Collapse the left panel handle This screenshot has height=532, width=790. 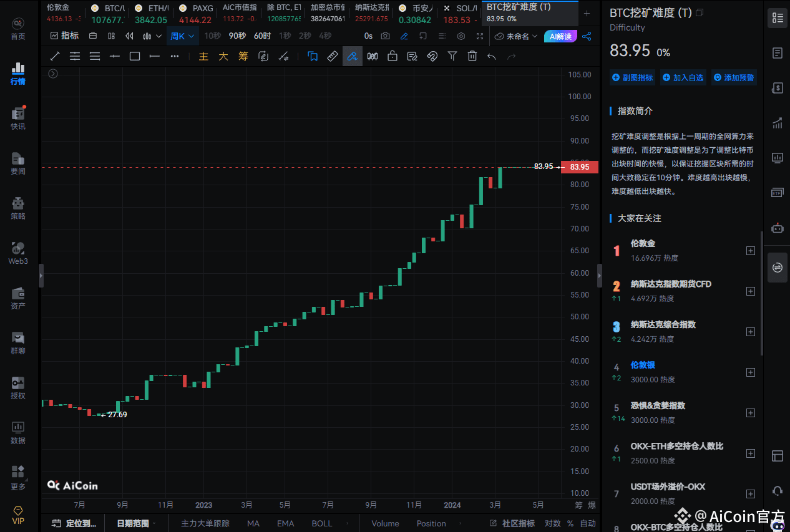click(41, 275)
